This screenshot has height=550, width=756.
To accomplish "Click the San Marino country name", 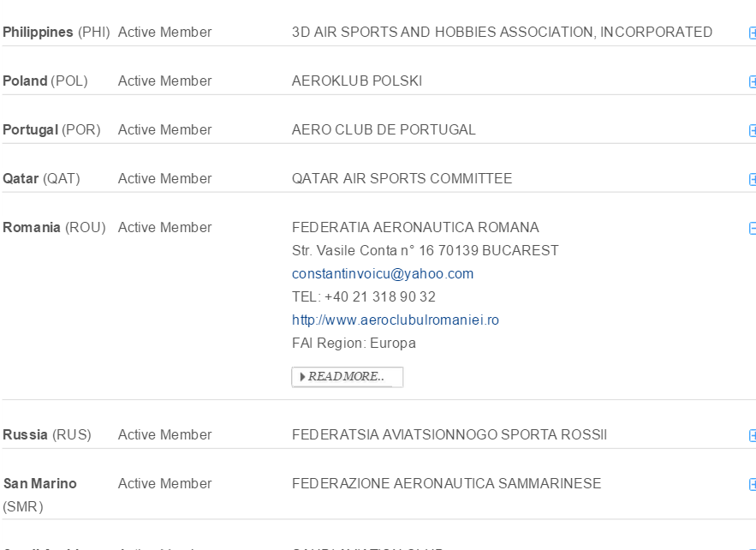I will pyautogui.click(x=39, y=484).
